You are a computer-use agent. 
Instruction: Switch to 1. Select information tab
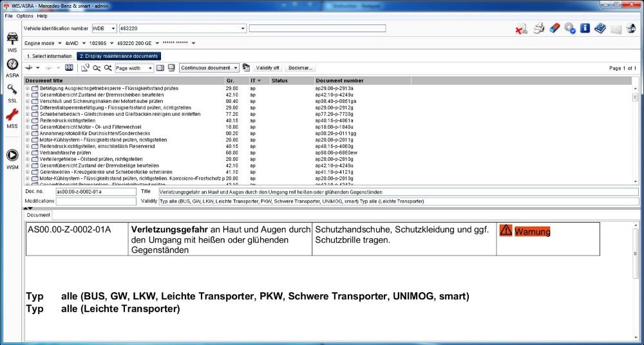point(50,56)
